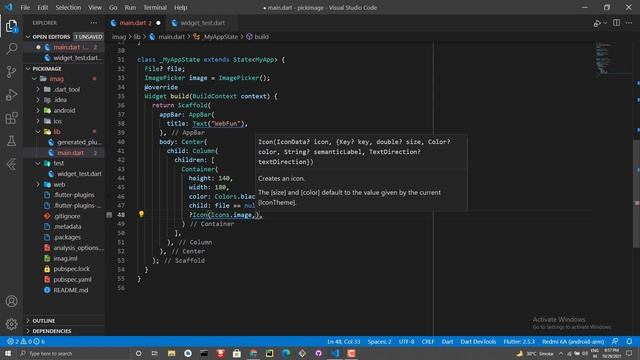
Task: Open the Explorer view in activity bar
Action: (11, 27)
